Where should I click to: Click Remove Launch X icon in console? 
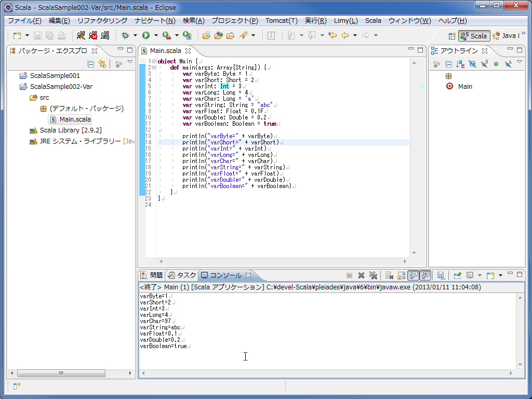(x=361, y=275)
